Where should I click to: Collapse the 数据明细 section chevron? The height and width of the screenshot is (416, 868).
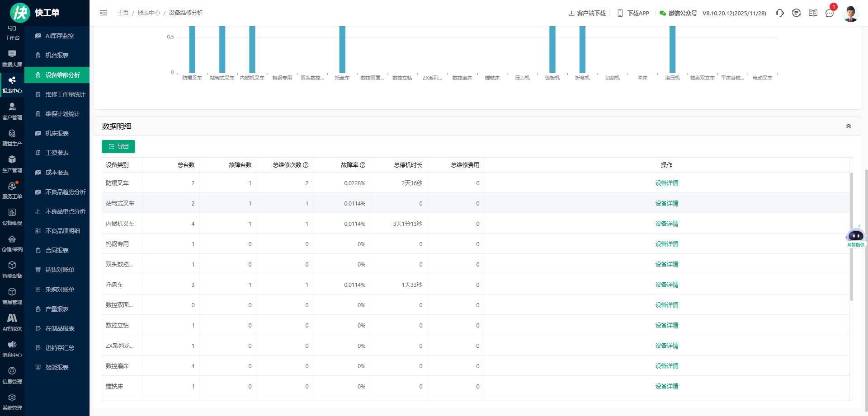click(849, 126)
